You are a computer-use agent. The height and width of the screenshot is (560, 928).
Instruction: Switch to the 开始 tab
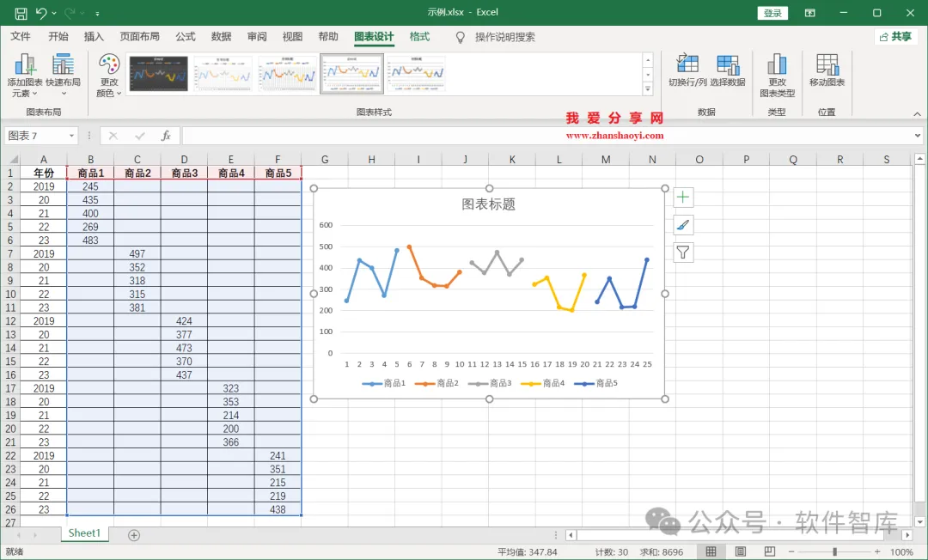(x=58, y=37)
